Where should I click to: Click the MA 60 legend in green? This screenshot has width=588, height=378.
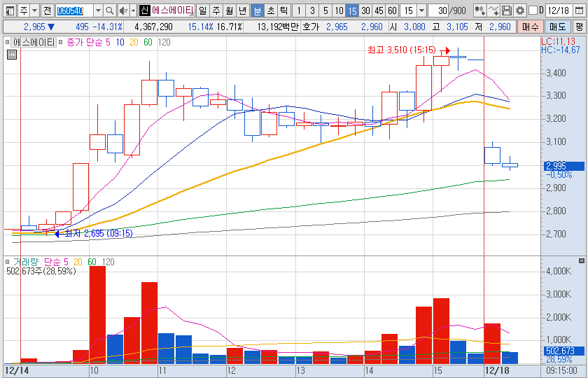pos(148,43)
